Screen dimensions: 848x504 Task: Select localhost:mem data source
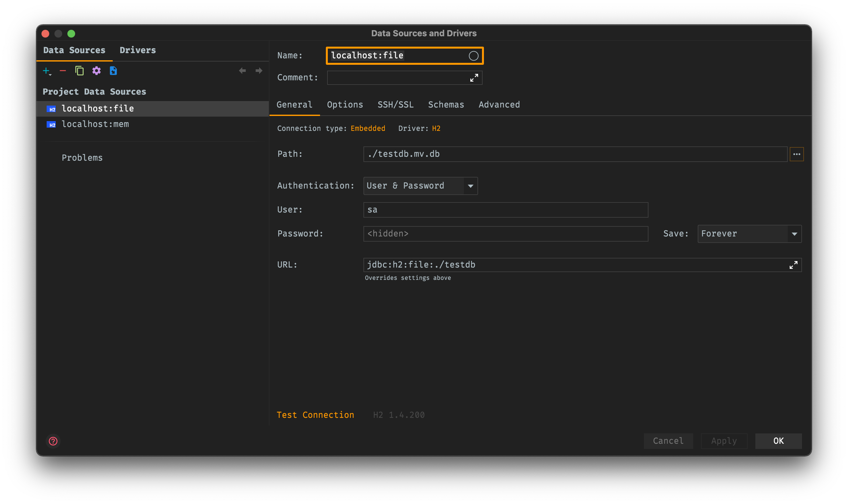tap(95, 124)
